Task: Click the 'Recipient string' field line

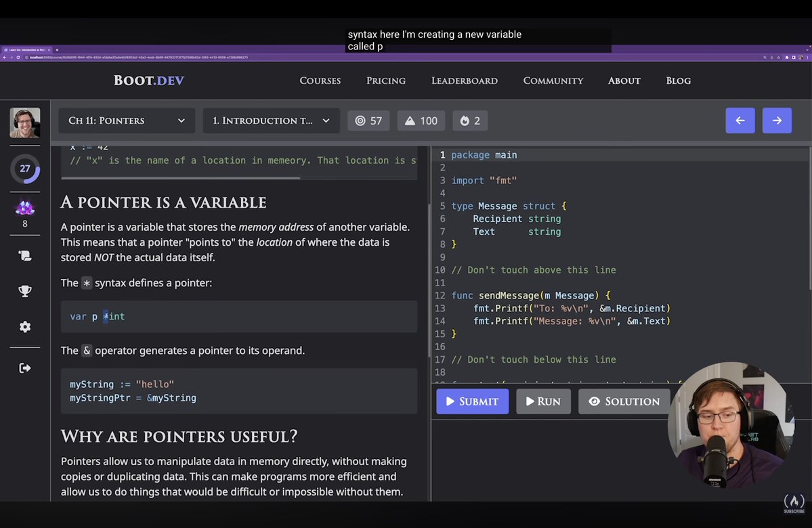Action: (516, 219)
